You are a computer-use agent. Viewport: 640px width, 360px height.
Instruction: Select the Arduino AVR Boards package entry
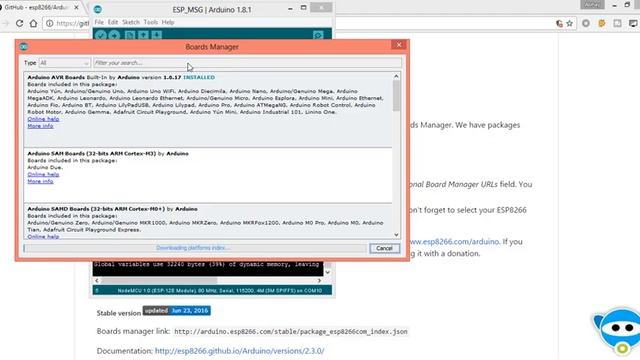coord(208,109)
